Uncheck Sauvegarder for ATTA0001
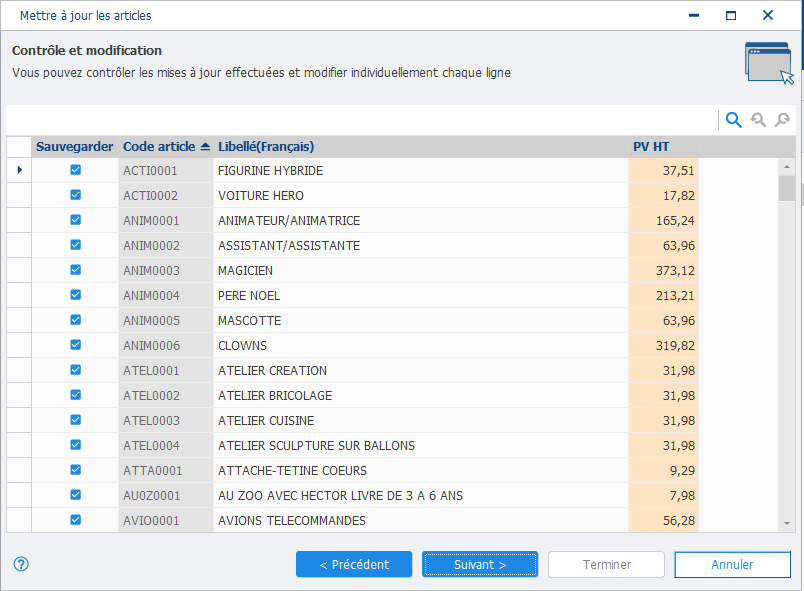The width and height of the screenshot is (804, 591). (75, 470)
